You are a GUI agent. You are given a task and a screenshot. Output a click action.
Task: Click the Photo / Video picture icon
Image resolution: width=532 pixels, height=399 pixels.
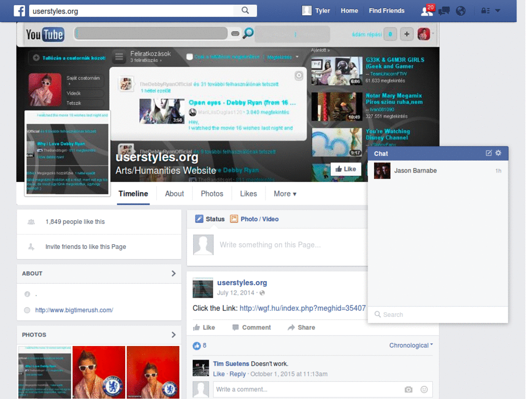pos(234,219)
